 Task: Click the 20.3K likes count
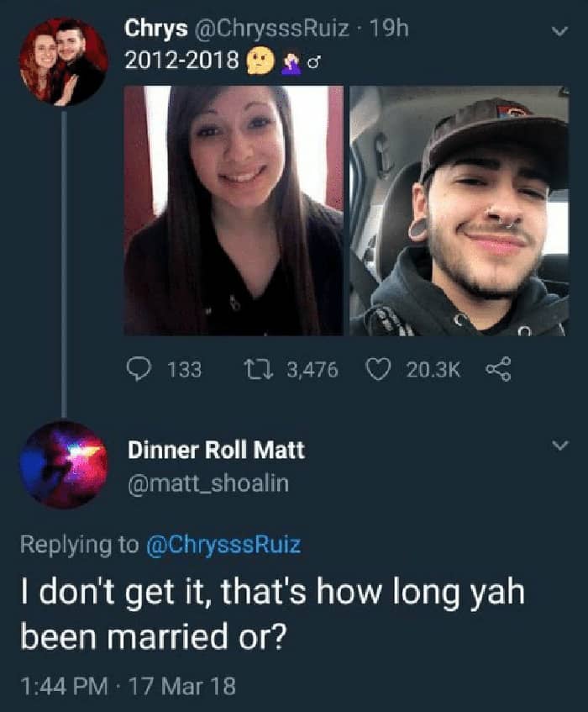click(433, 369)
